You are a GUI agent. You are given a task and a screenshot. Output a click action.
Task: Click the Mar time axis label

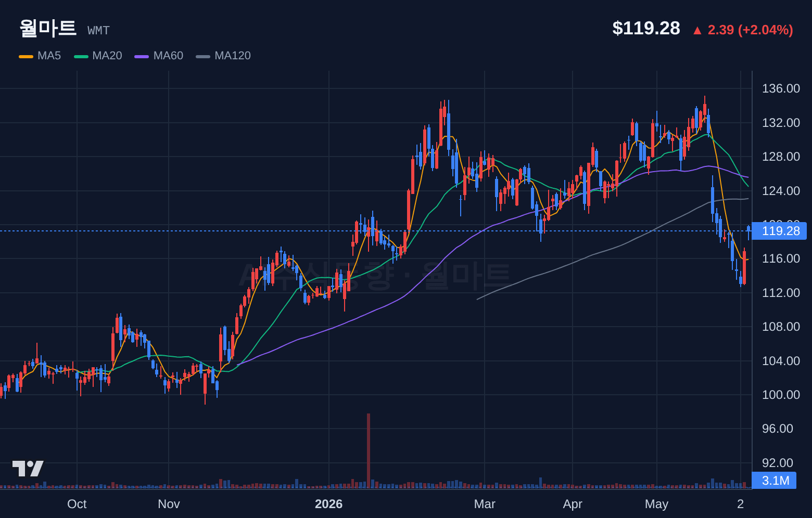(485, 504)
